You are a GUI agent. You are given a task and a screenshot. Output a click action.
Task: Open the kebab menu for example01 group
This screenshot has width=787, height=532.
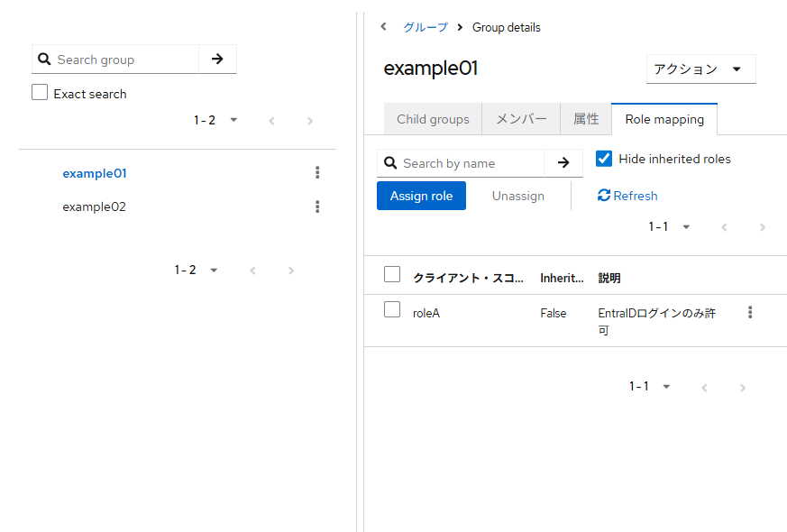pos(317,172)
